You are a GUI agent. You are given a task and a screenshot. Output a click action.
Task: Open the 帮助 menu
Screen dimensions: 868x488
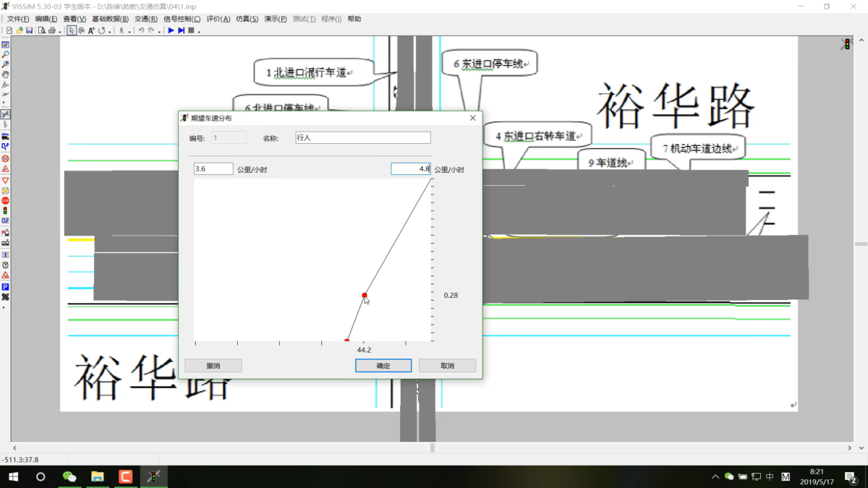coord(354,19)
